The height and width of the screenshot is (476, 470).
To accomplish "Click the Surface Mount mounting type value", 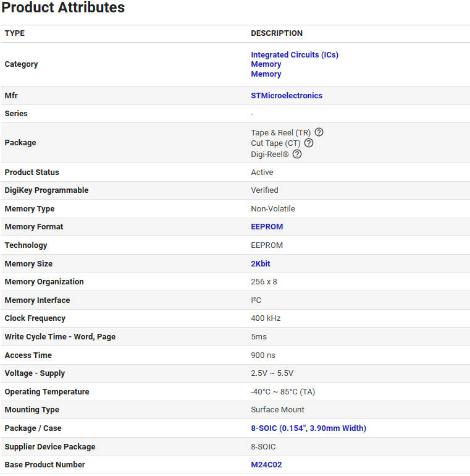I will 277,410.
